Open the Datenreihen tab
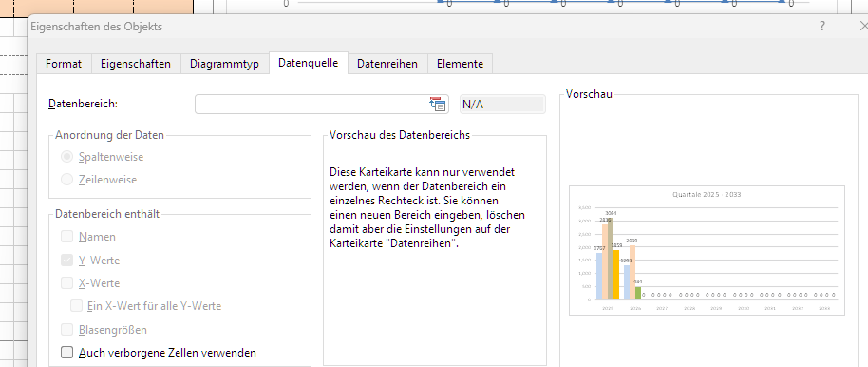 coord(387,64)
